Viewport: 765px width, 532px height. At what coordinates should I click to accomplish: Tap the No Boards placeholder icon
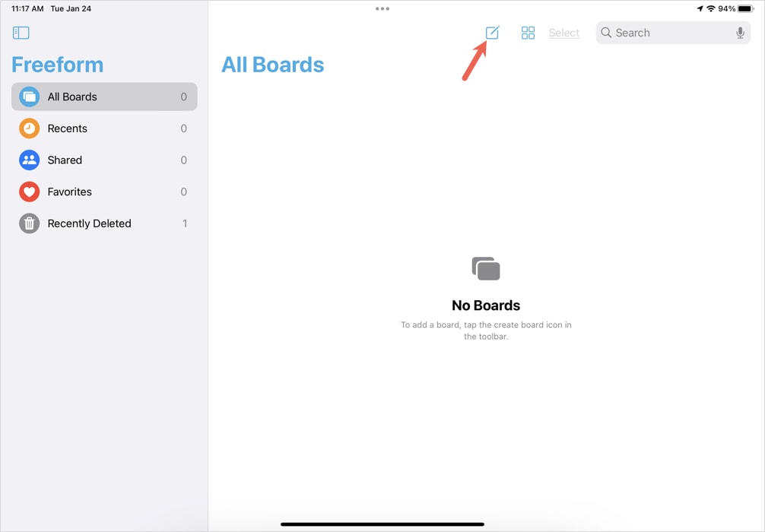486,268
